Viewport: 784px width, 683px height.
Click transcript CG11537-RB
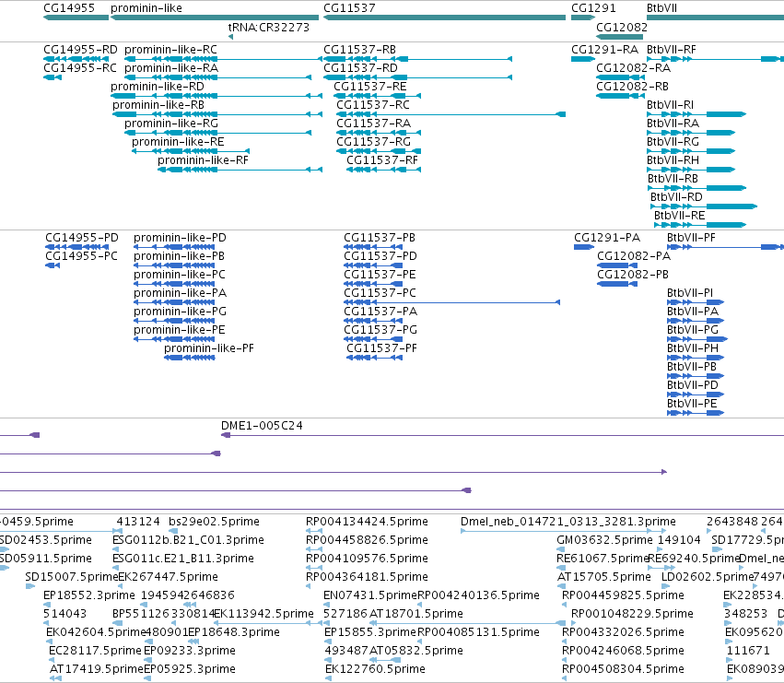(359, 50)
